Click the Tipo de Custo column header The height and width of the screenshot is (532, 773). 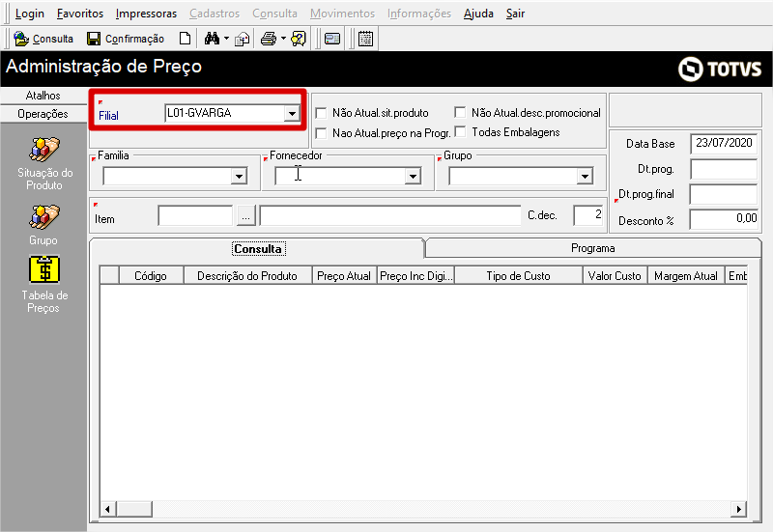(519, 276)
